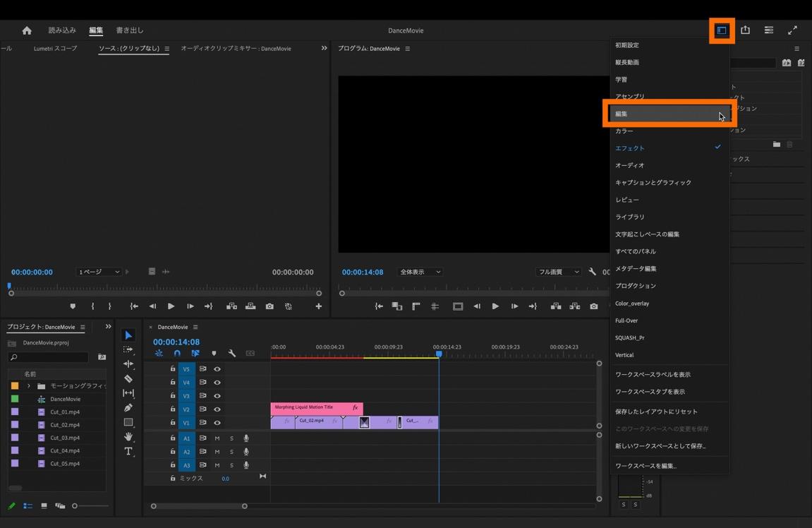
Task: Toggle linked selection in timeline
Action: click(195, 353)
